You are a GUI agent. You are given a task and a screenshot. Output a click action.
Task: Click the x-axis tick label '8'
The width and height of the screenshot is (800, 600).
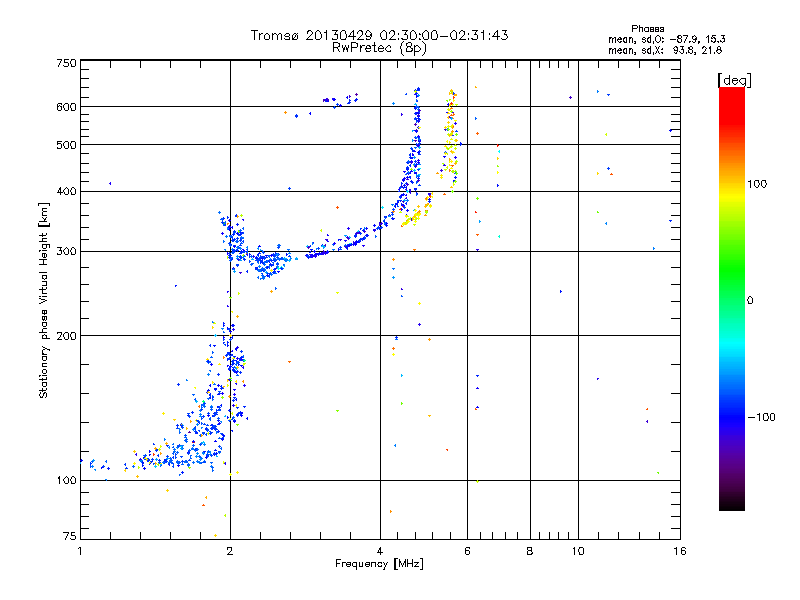(x=530, y=551)
